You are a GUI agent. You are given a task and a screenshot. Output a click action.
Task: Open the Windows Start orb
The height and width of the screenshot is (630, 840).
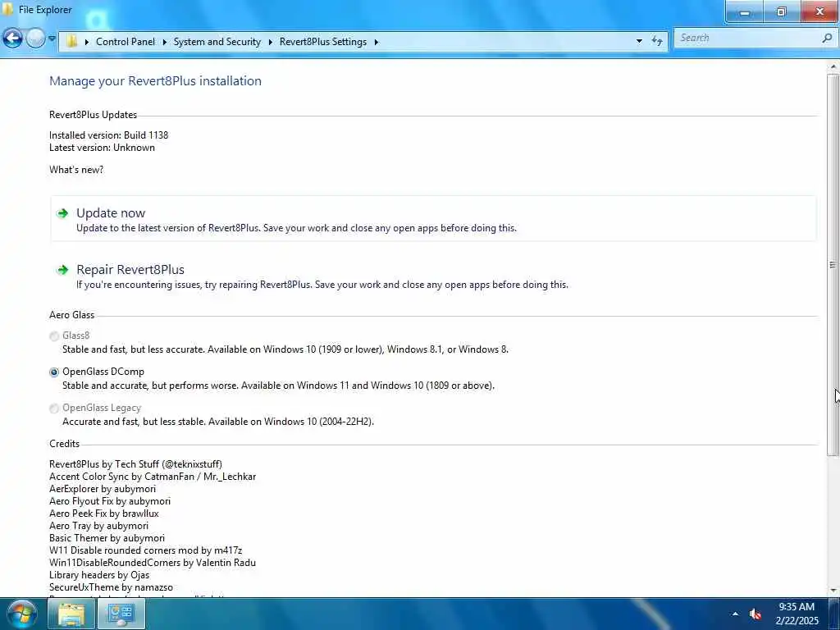point(22,614)
